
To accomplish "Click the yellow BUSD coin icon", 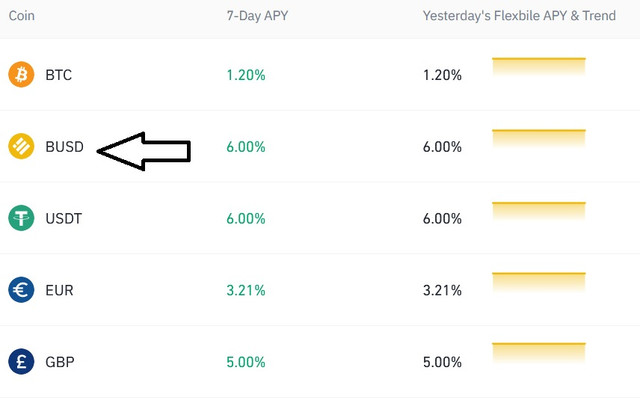I will 21,146.
